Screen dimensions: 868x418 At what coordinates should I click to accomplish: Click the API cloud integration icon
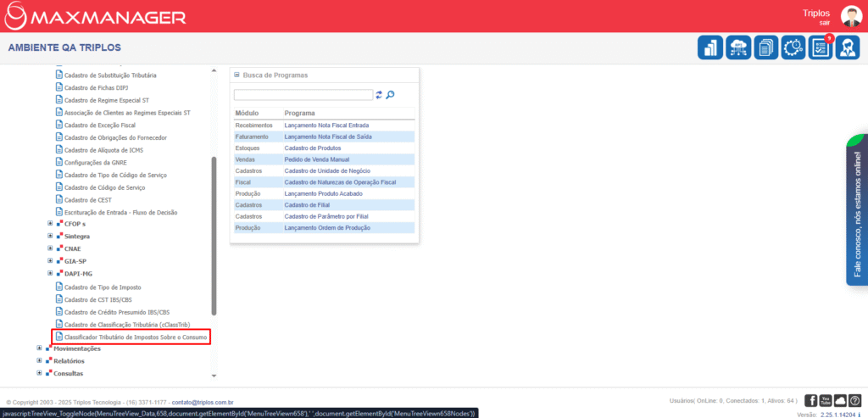(738, 47)
